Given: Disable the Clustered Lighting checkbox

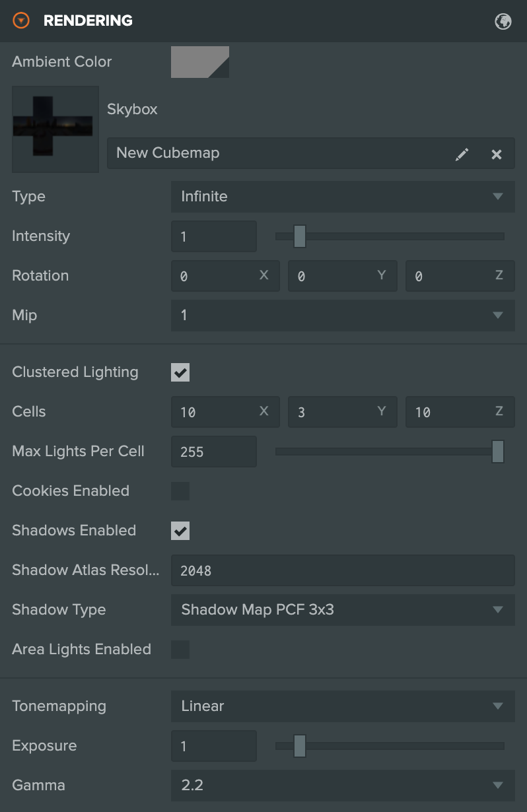Looking at the screenshot, I should 180,372.
